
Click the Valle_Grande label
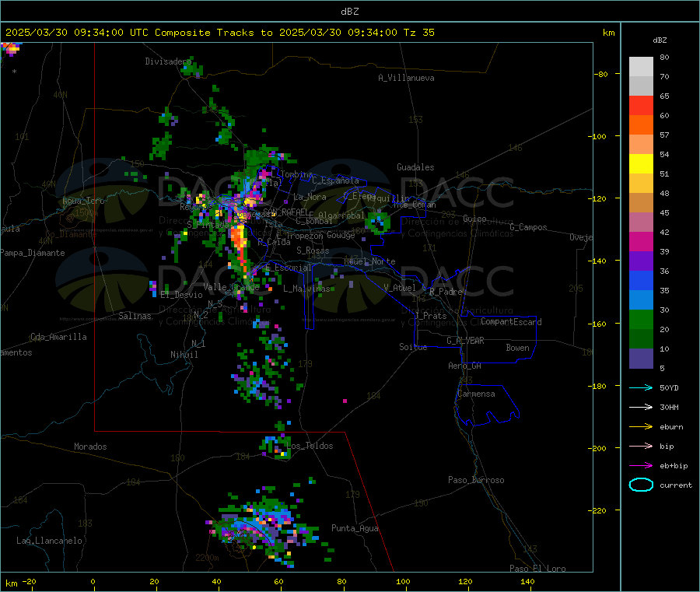231,287
